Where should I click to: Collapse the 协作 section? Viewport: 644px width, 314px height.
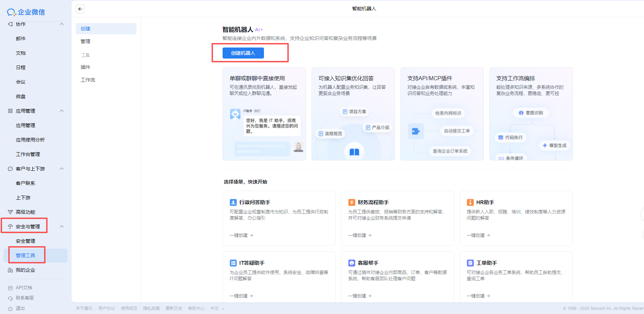[62, 24]
